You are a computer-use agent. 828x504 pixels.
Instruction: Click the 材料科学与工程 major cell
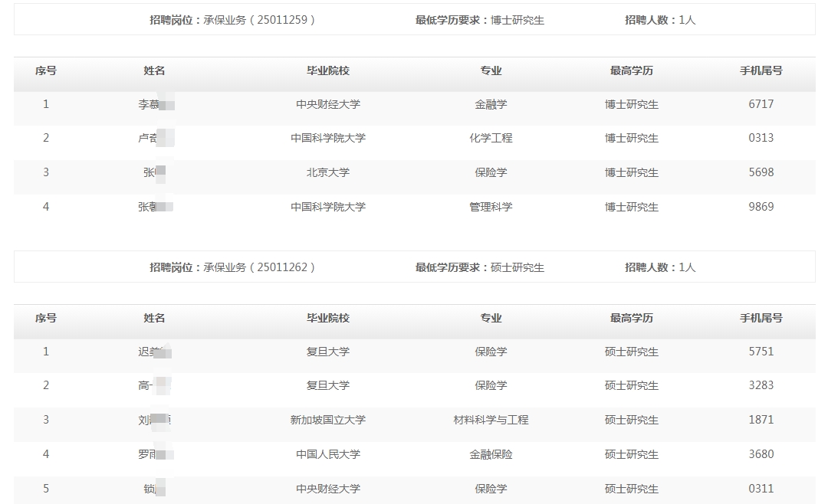(x=491, y=420)
